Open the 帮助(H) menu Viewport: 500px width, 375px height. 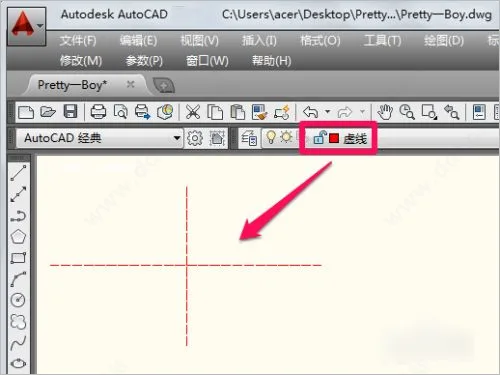click(x=272, y=61)
